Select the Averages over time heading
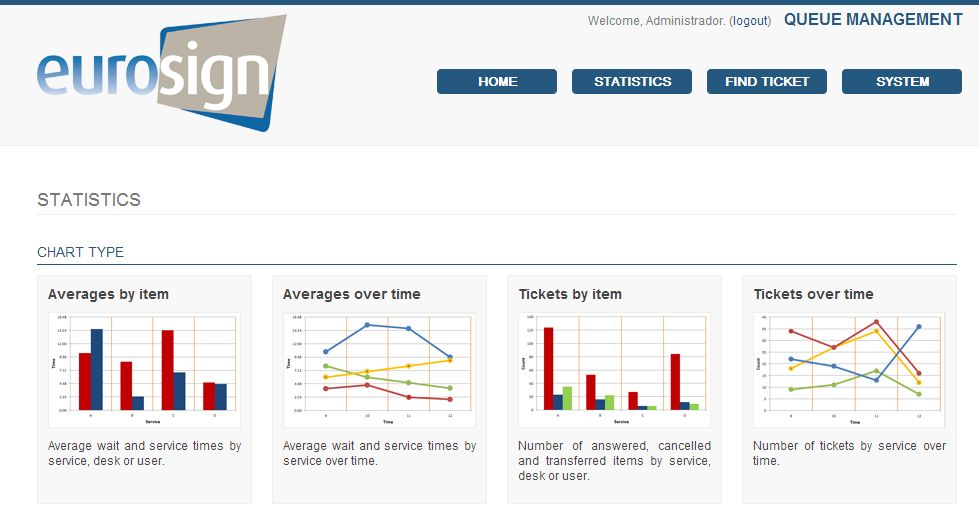 point(351,294)
